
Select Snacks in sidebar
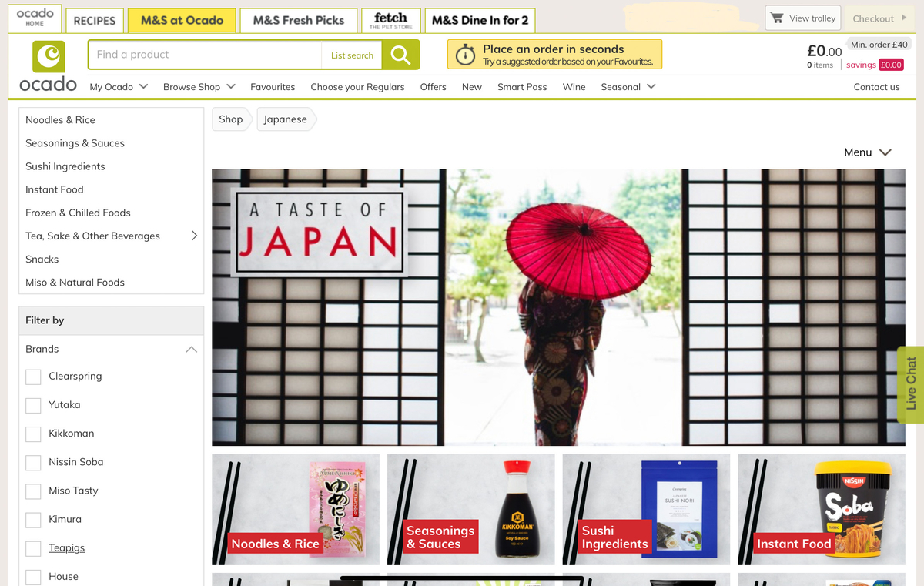42,259
